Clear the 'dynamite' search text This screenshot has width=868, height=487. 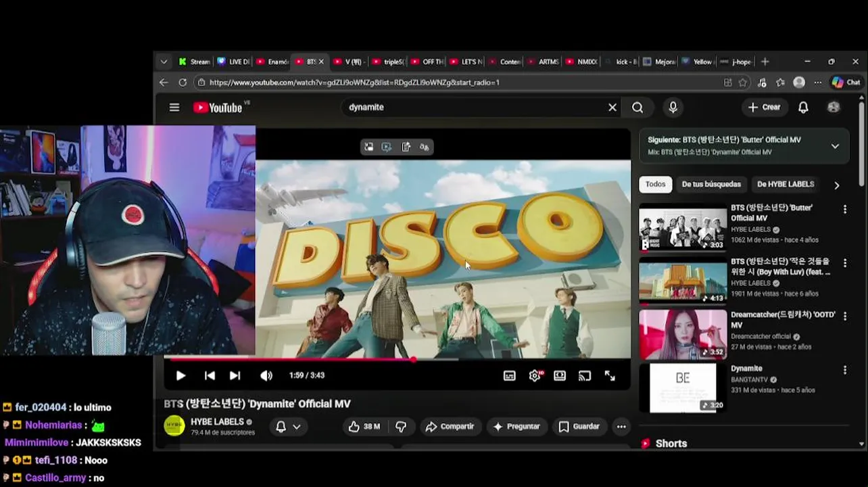point(612,107)
